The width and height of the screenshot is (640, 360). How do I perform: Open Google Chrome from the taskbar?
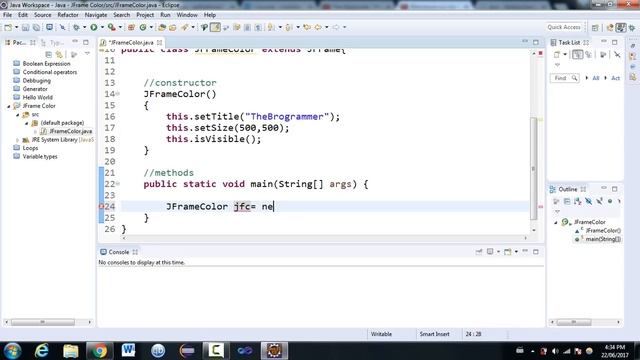click(x=99, y=351)
